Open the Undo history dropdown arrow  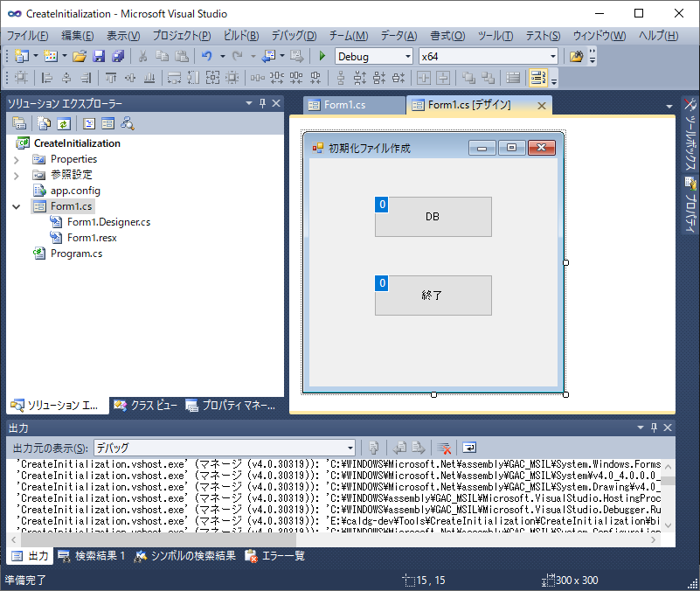coord(222,56)
